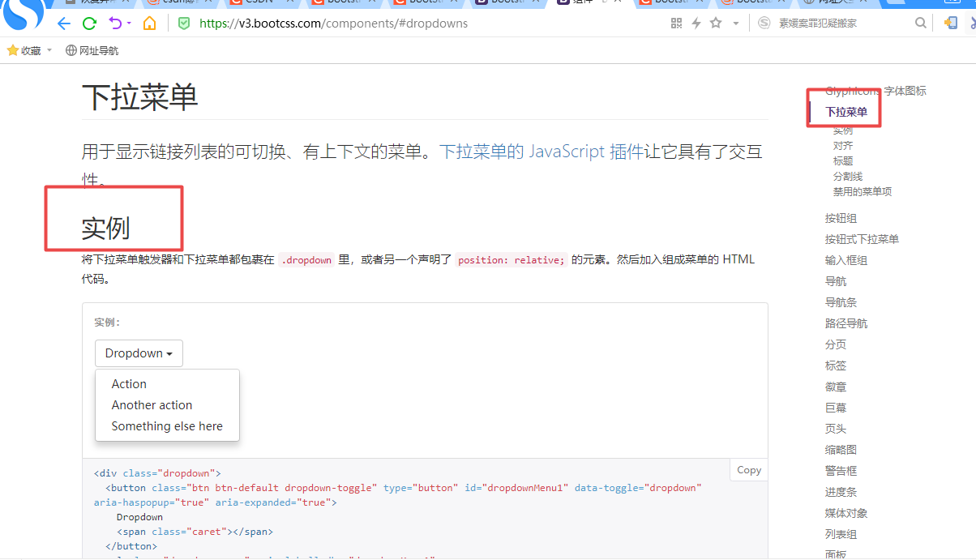Open 列表组 in the sidebar
Screen dimensions: 976x560
point(841,534)
